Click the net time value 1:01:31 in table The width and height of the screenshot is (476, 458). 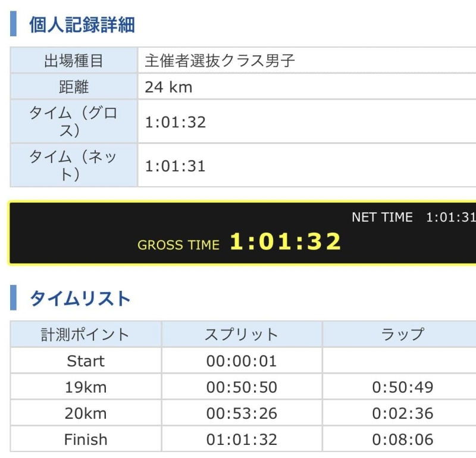(x=176, y=165)
